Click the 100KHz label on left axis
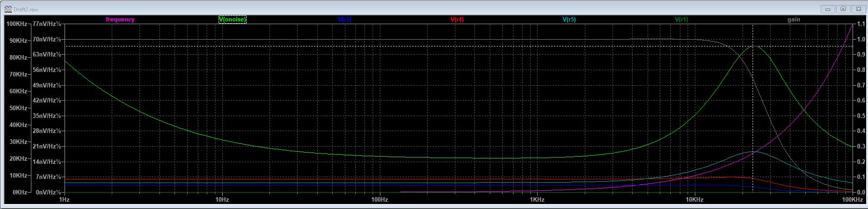 pos(16,24)
